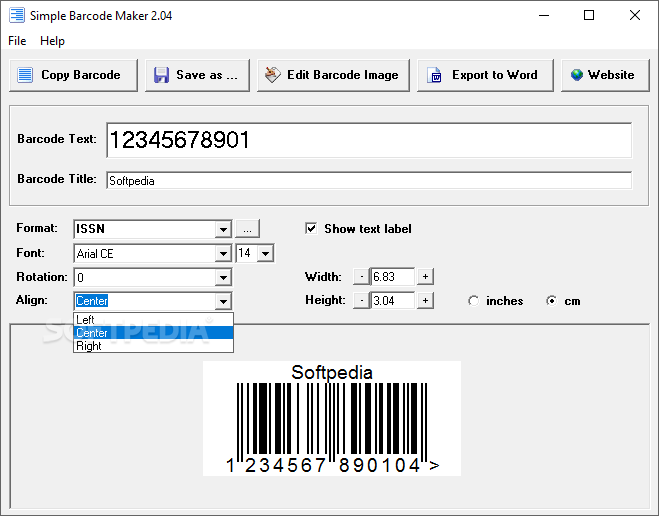Expand the font size 14 dropdown
659x516 pixels.
click(x=265, y=253)
